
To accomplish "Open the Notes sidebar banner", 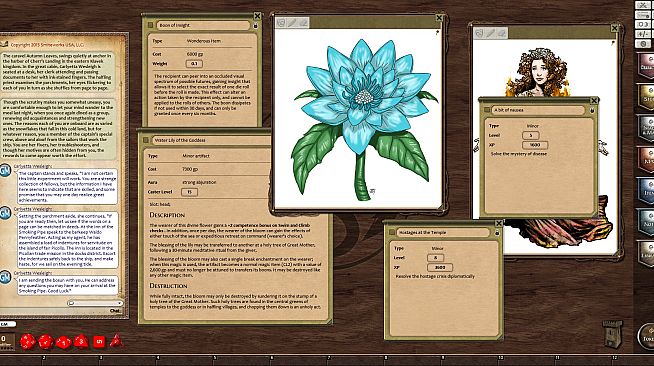I will click(x=646, y=222).
